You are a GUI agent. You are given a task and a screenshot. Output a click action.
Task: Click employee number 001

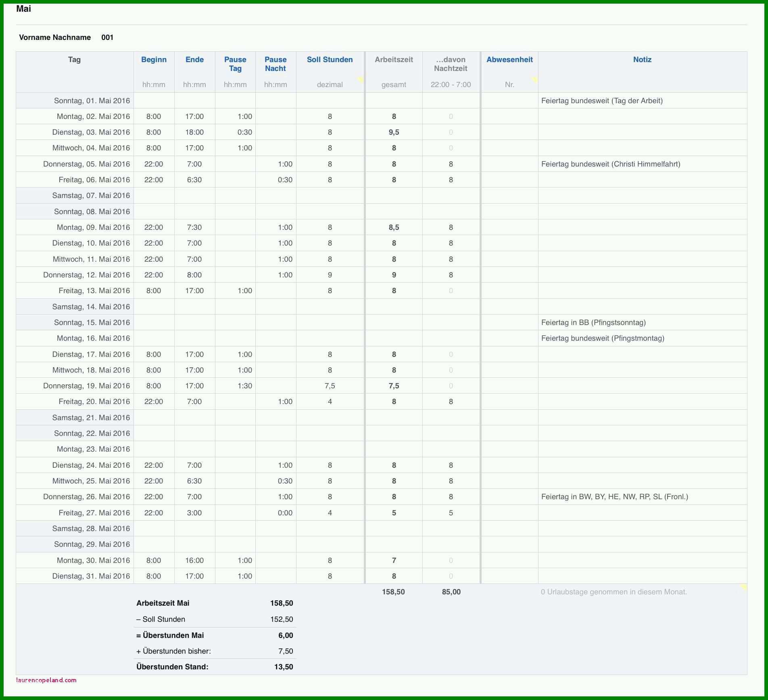(x=107, y=37)
